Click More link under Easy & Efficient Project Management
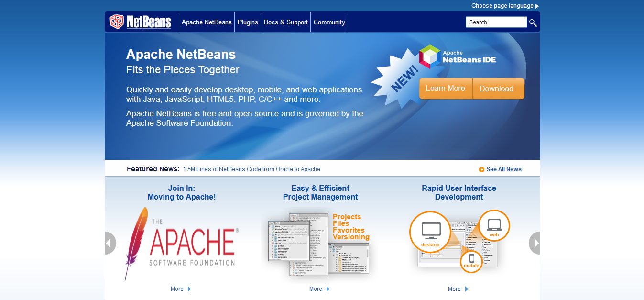Viewport: 644px width, 300px height. click(x=316, y=289)
